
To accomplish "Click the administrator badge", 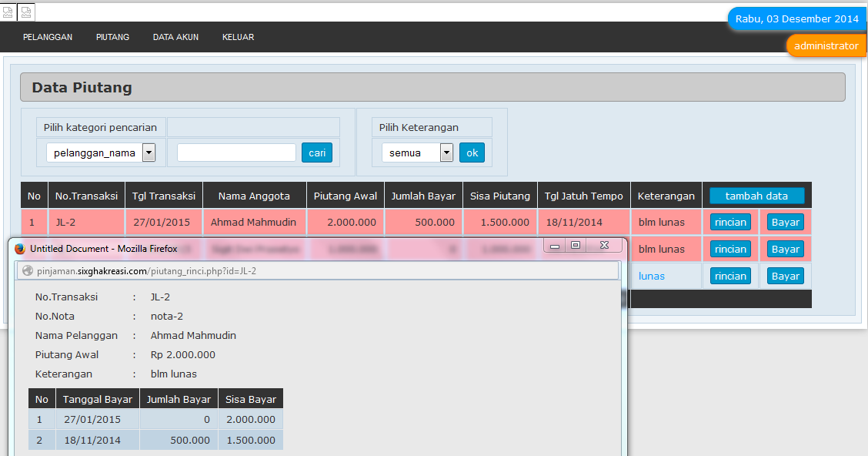I will click(826, 45).
